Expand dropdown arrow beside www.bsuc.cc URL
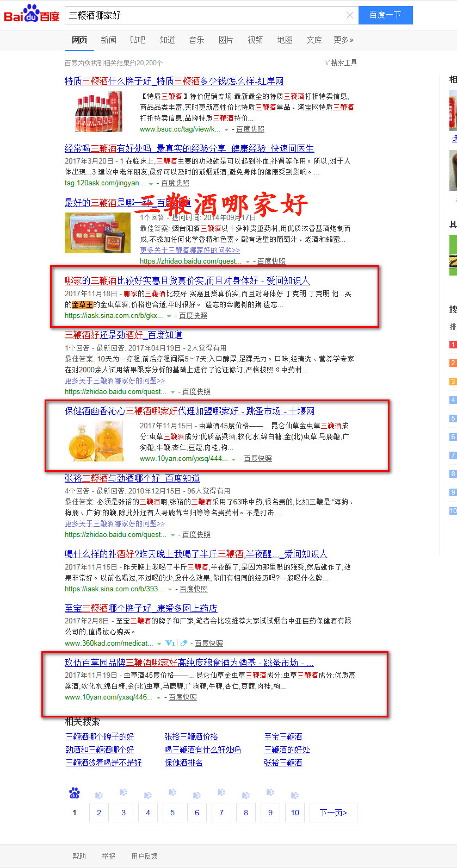This screenshot has height=868, width=457. (226, 130)
